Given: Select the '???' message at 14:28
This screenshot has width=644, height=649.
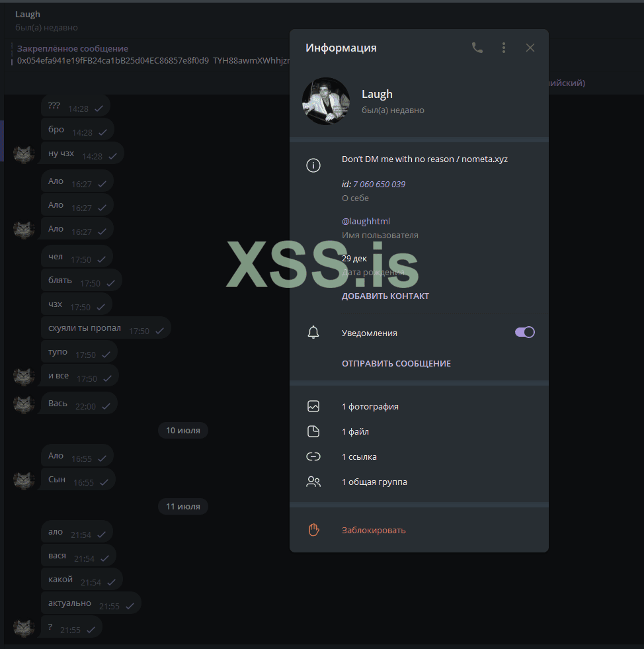Looking at the screenshot, I should point(75,106).
